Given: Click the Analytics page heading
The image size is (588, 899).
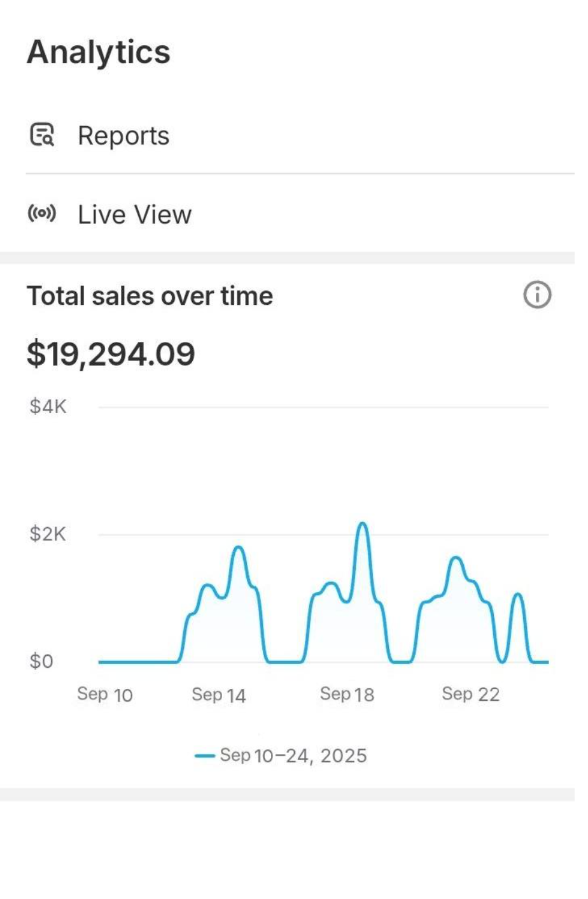Looking at the screenshot, I should (99, 52).
